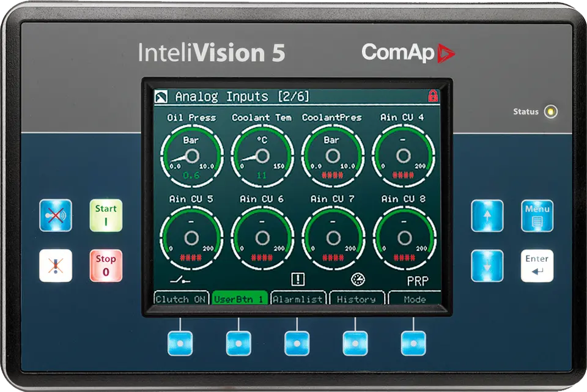
Task: Click the red Stop button
Action: 106,265
